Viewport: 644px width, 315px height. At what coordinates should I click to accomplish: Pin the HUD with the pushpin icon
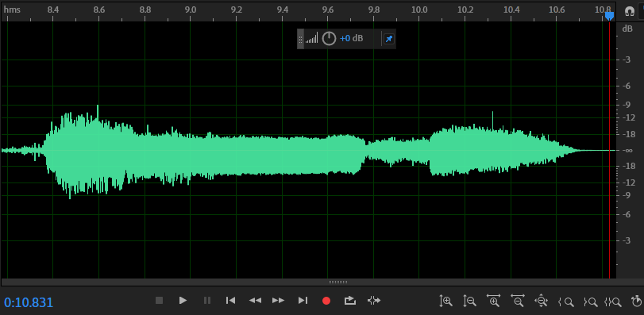pyautogui.click(x=388, y=39)
